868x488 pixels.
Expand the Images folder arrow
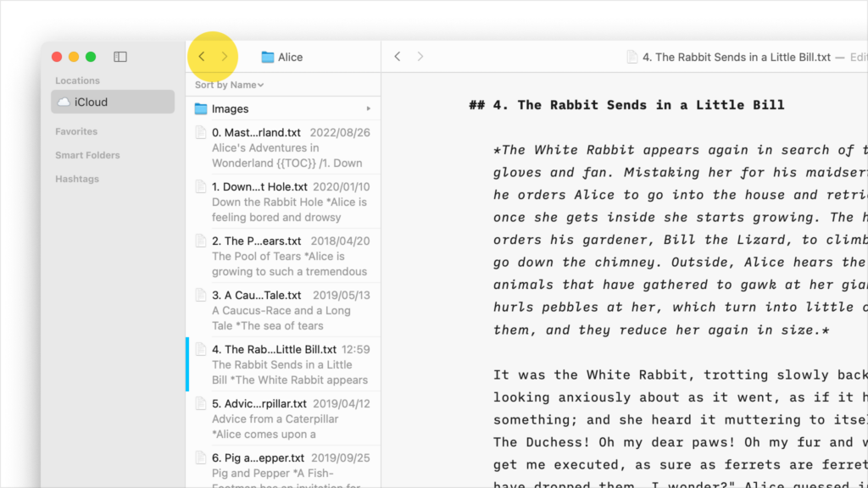tap(368, 109)
